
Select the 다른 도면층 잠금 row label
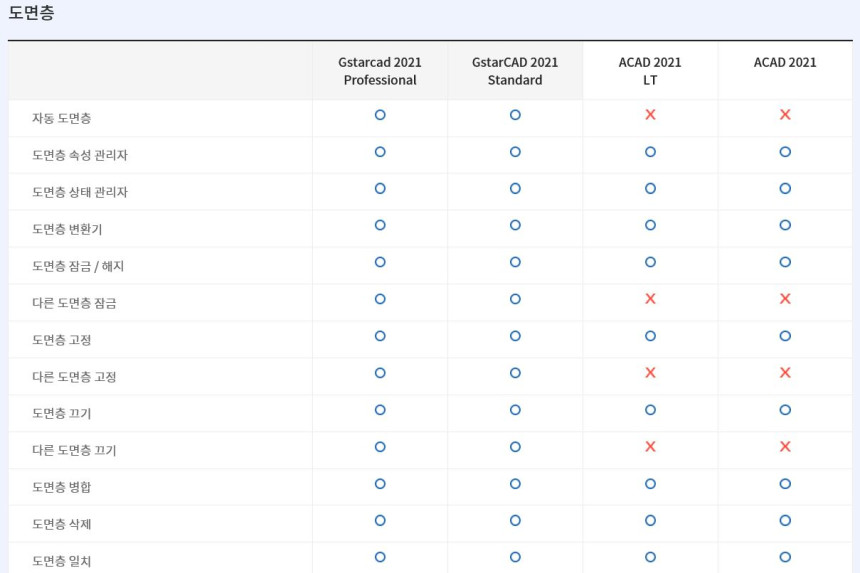(x=74, y=303)
